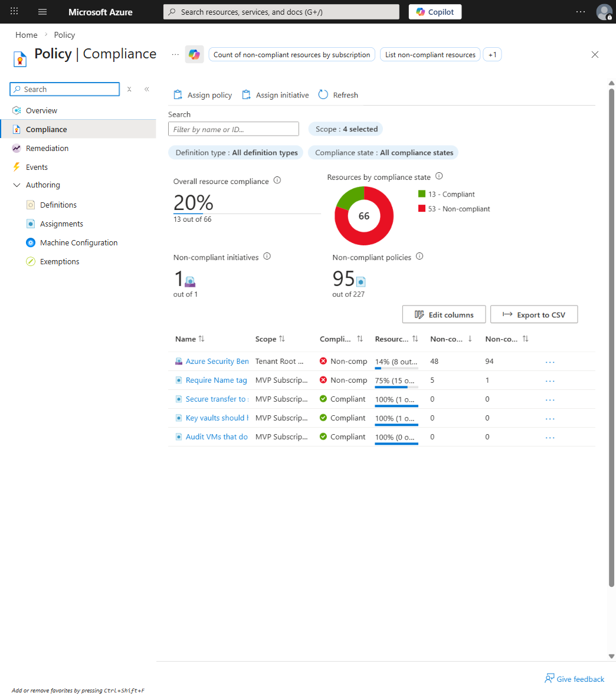Close the Policy Compliance blade
Screen dimensions: 616x696
click(x=595, y=55)
